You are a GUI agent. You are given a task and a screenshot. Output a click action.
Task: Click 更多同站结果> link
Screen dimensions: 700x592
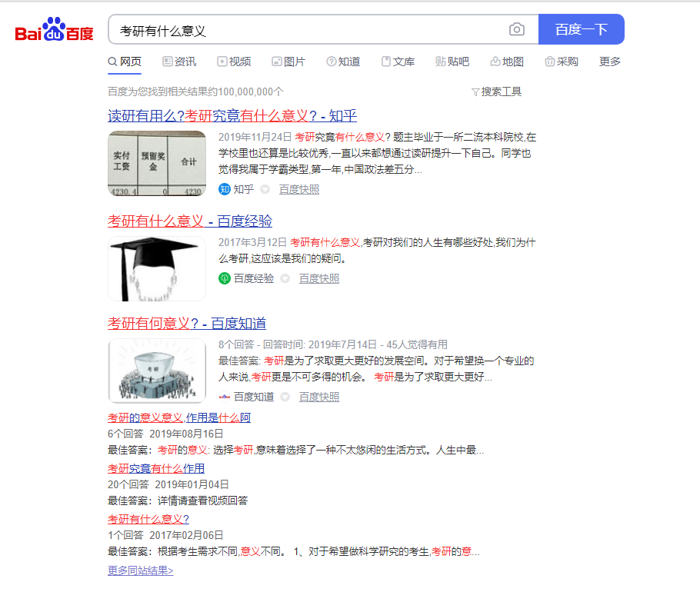pyautogui.click(x=140, y=570)
